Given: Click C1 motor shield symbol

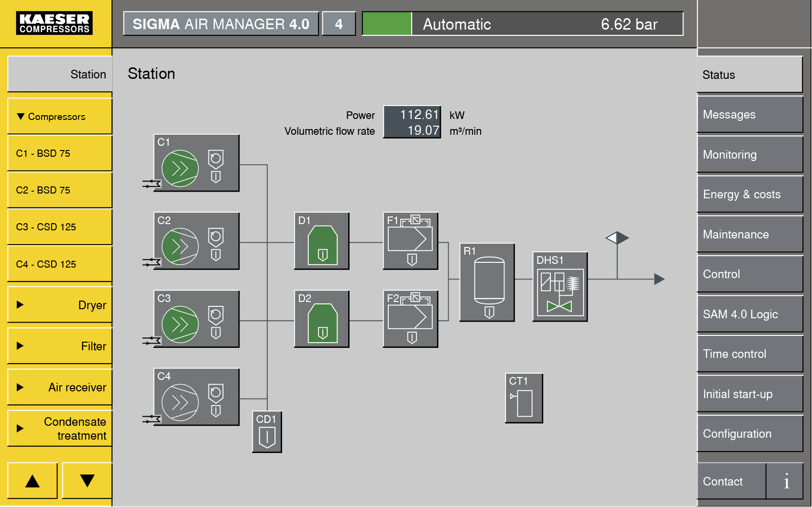Looking at the screenshot, I should tap(216, 160).
